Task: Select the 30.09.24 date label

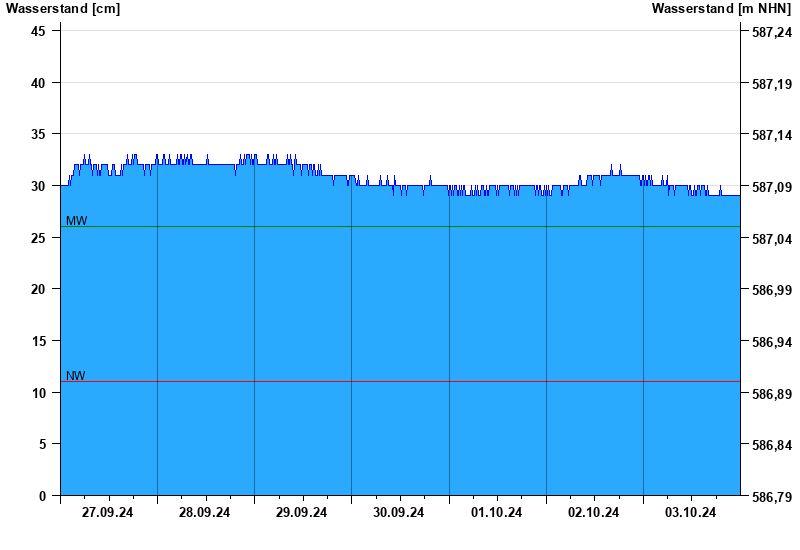Action: 398,512
